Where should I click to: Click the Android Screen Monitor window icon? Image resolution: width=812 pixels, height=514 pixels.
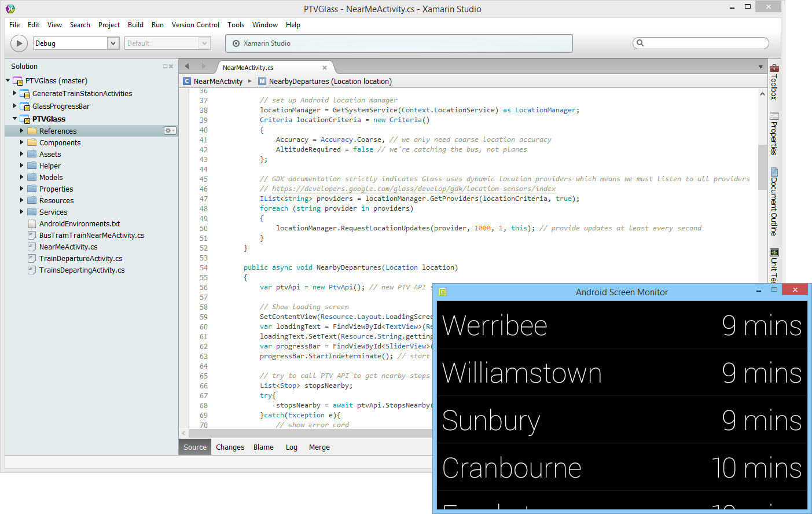443,292
